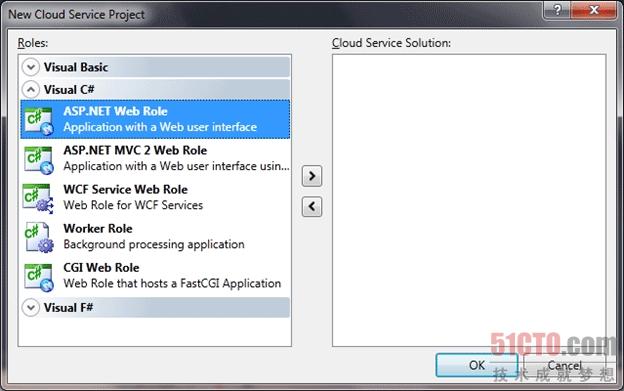Open the help question mark button
The height and width of the screenshot is (391, 624).
[557, 10]
